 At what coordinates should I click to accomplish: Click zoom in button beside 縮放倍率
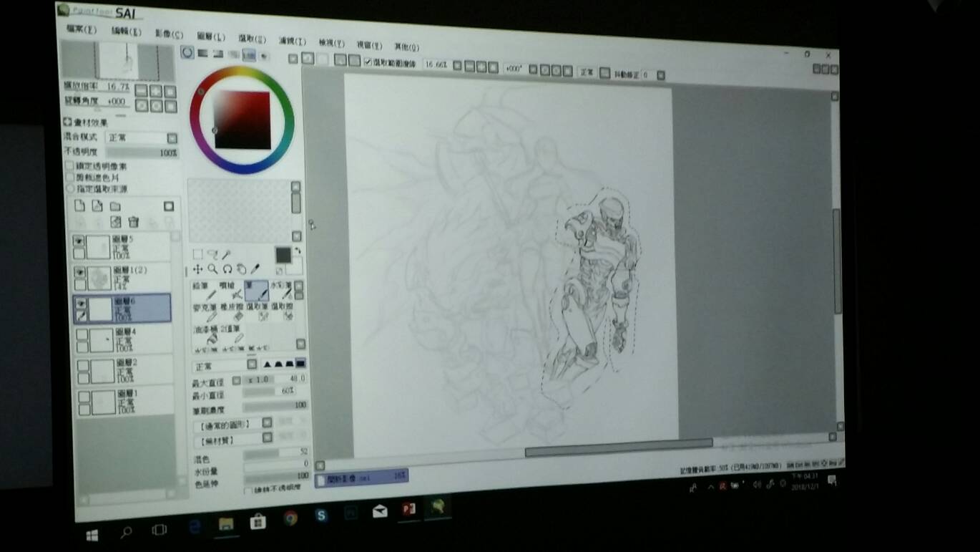click(x=156, y=91)
